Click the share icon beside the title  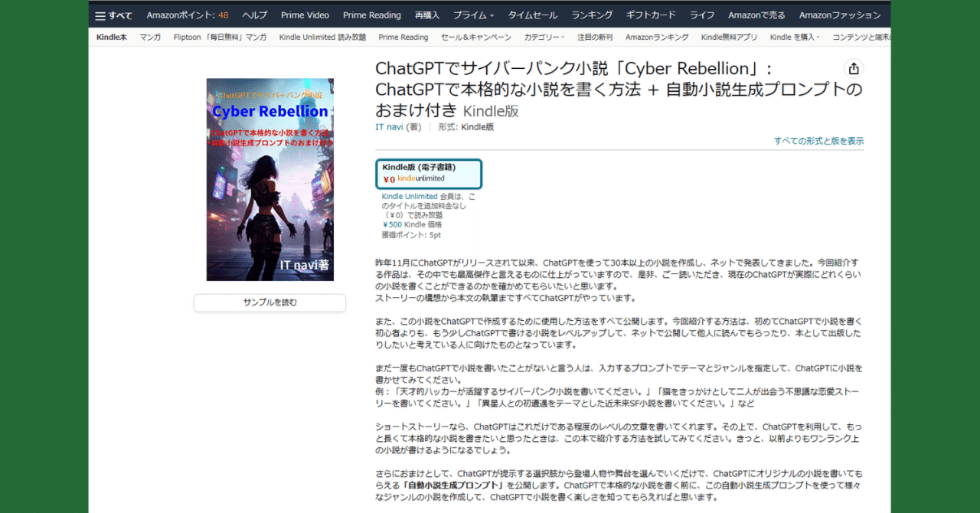pos(853,68)
